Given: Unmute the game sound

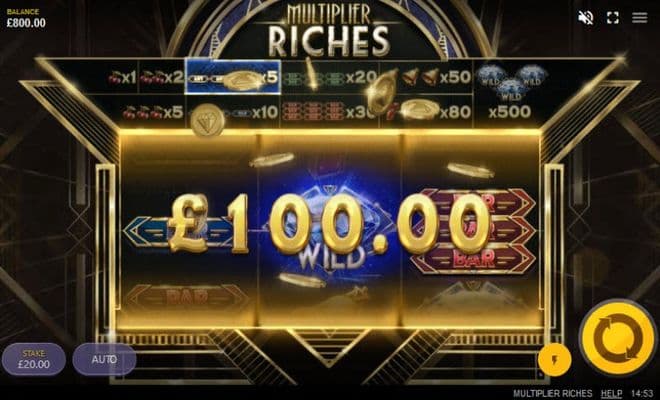Looking at the screenshot, I should pos(585,18).
